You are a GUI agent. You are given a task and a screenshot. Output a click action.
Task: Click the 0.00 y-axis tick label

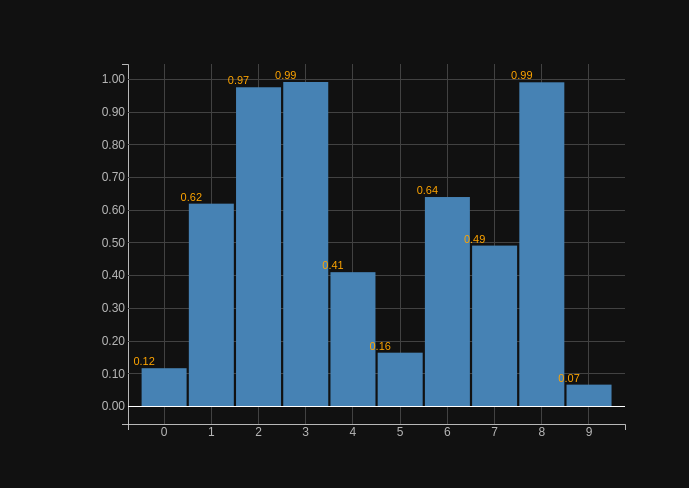(113, 406)
